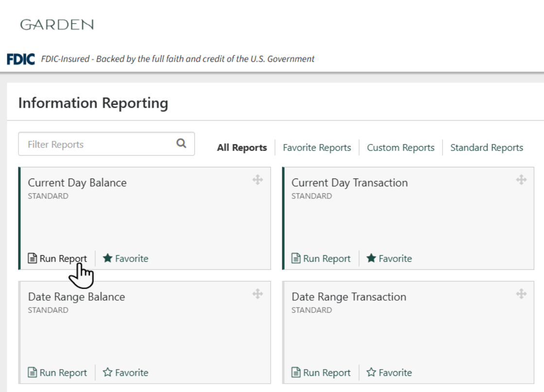Screen dimensions: 544x392
Task: Open the Favorite Reports tab
Action: click(x=317, y=147)
